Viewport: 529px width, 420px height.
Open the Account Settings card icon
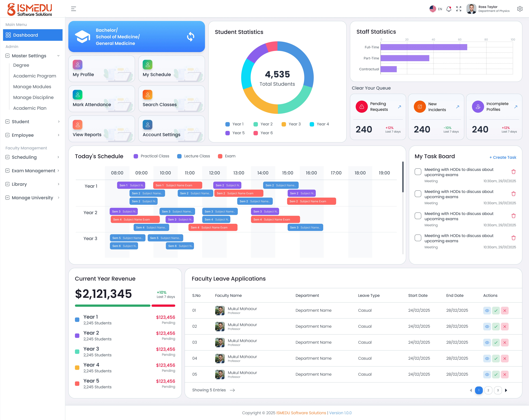tap(147, 125)
